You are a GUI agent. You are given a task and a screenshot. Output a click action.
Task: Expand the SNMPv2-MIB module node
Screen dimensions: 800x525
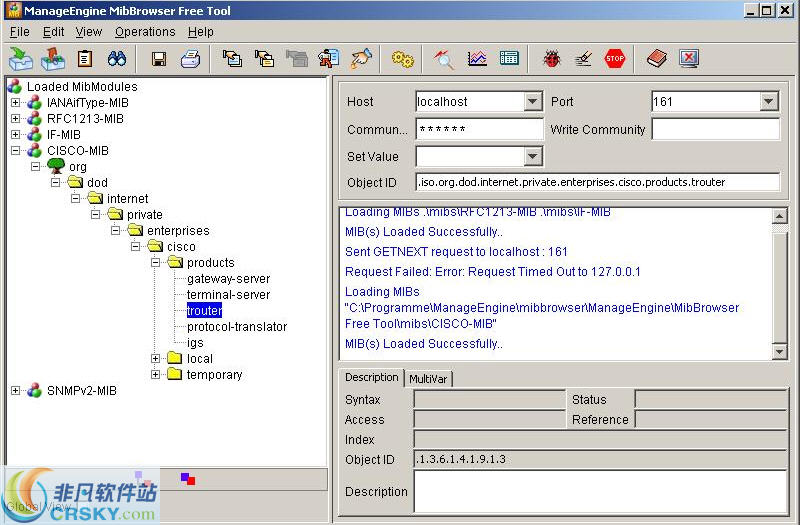[x=16, y=390]
